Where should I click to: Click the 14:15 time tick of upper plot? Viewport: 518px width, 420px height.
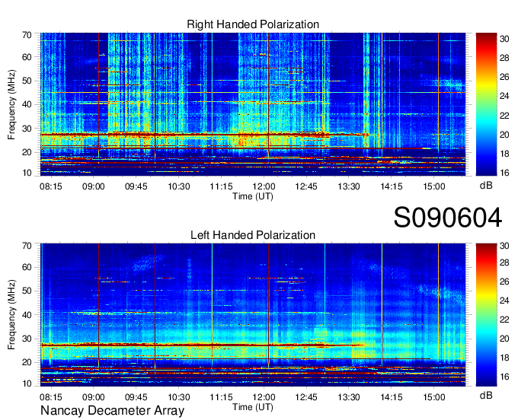392,186
